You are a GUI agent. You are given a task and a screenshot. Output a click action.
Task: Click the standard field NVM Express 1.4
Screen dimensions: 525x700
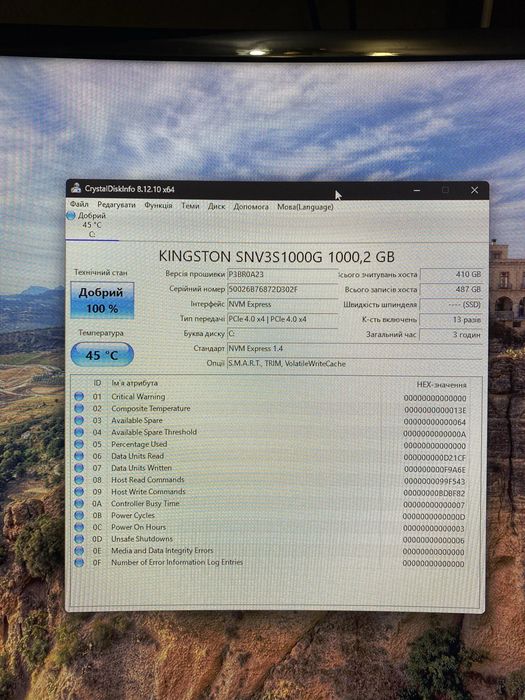click(x=355, y=348)
